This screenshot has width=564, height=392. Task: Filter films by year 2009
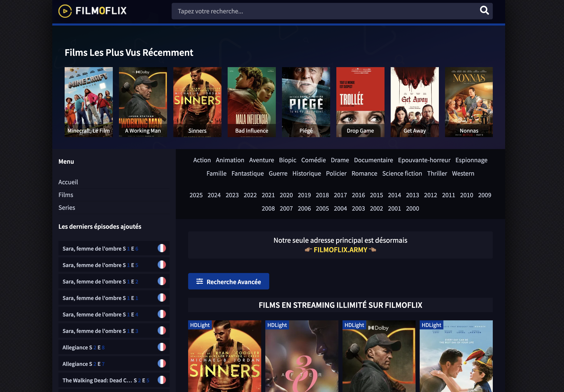coord(485,195)
